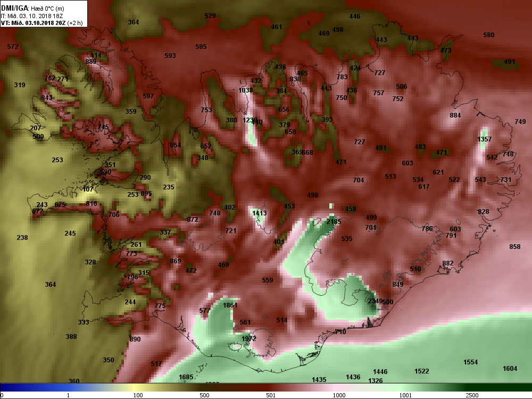This screenshot has width=532, height=399.
Task: Click the legend label '2500'
Action: (472, 395)
